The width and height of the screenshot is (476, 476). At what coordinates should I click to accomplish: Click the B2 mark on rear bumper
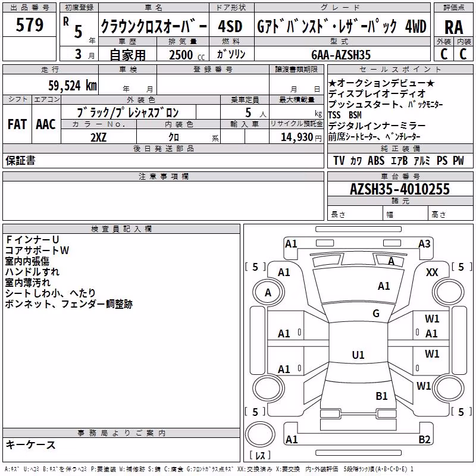(x=424, y=439)
